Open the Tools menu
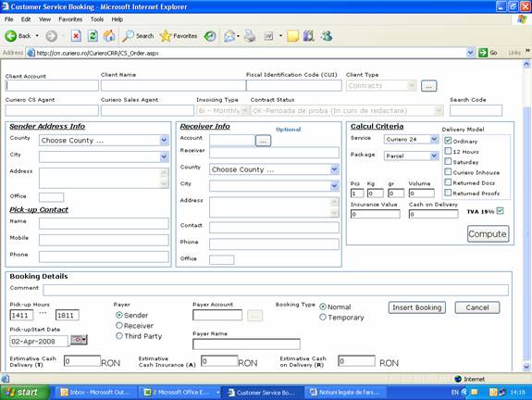 click(97, 19)
